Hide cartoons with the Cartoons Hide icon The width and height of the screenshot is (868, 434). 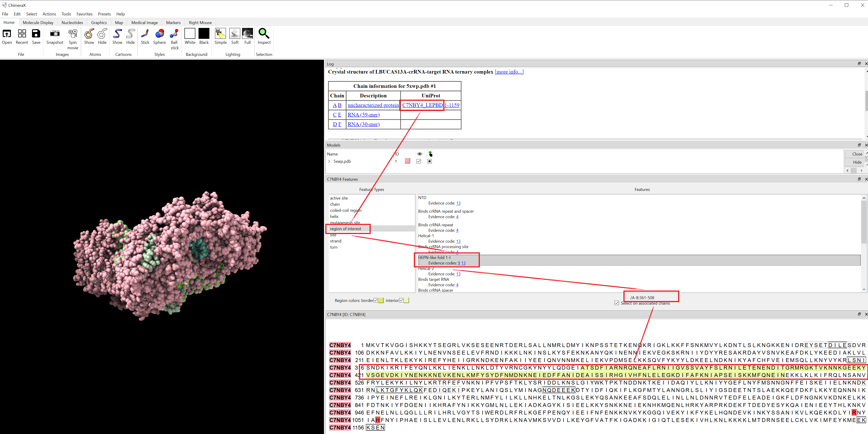point(130,33)
